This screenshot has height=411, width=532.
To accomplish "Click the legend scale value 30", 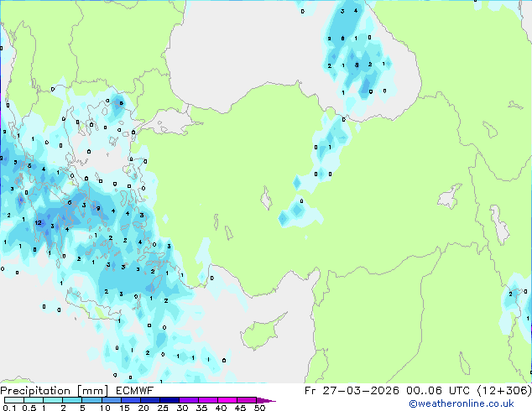I will pos(182,408).
